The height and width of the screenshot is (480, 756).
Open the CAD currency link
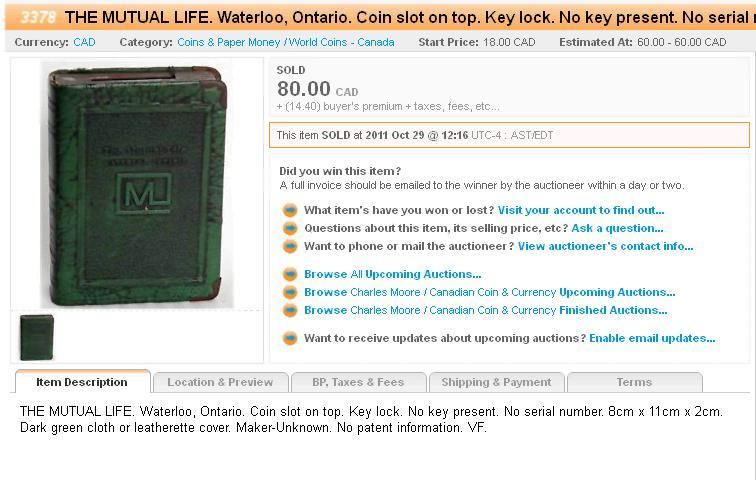(84, 42)
